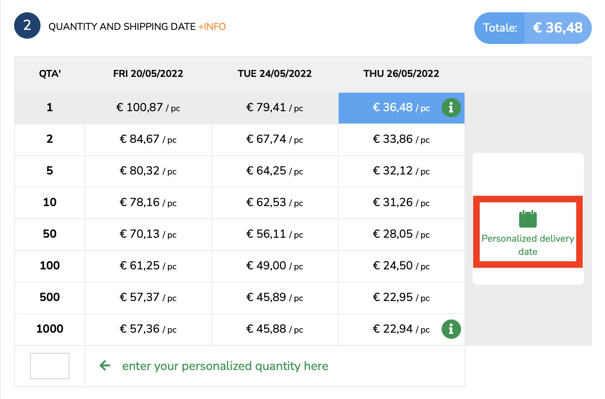Select € 57,37 for quantity 500
Viewport: 605px width, 399px height.
[x=148, y=298]
